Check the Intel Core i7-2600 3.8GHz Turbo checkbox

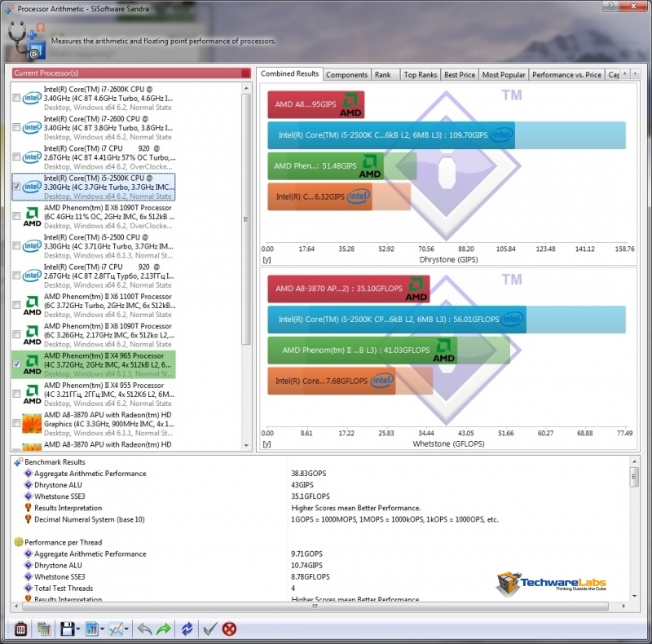point(16,127)
